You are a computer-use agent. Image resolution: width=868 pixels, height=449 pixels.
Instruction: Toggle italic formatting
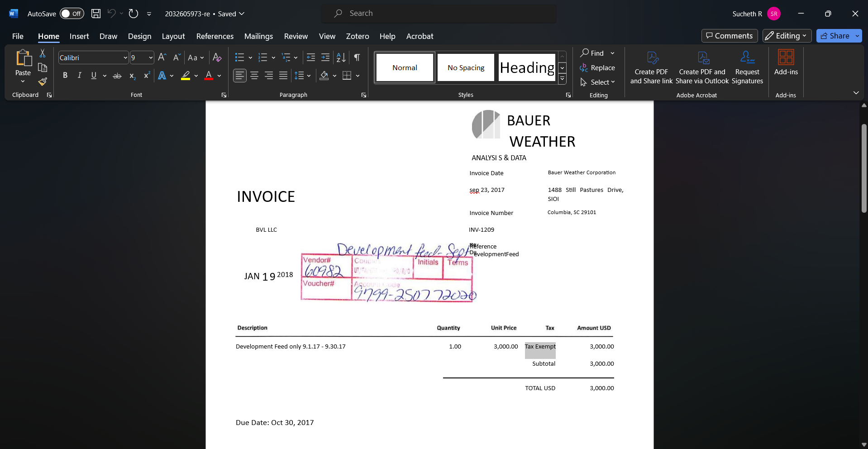pyautogui.click(x=79, y=76)
